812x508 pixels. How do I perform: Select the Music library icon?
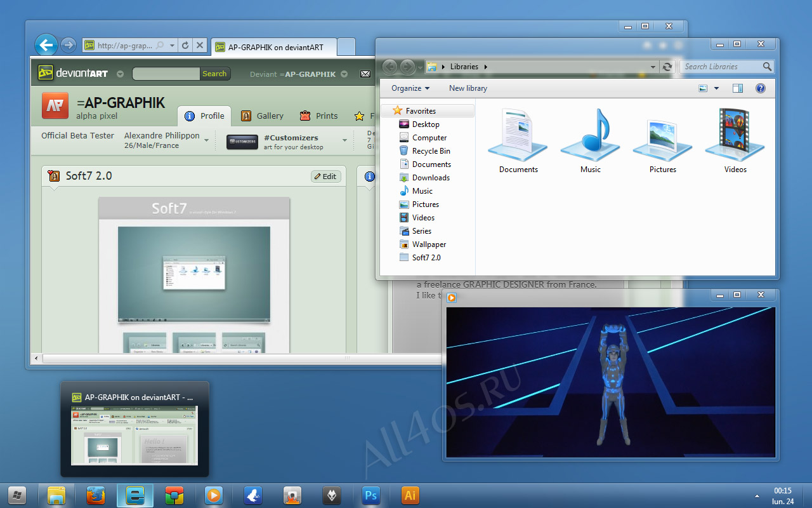591,141
